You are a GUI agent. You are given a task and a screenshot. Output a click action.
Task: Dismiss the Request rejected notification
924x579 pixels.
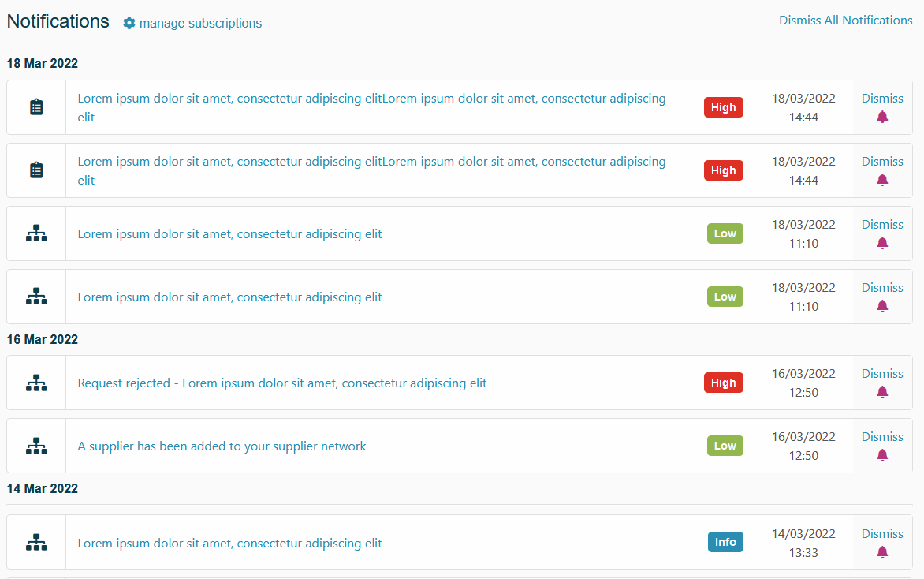[x=882, y=374]
